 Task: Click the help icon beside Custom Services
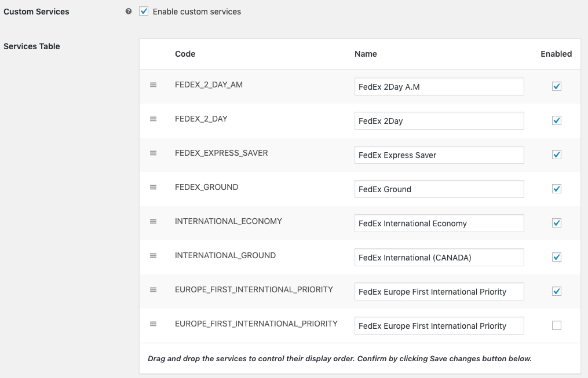tap(129, 12)
